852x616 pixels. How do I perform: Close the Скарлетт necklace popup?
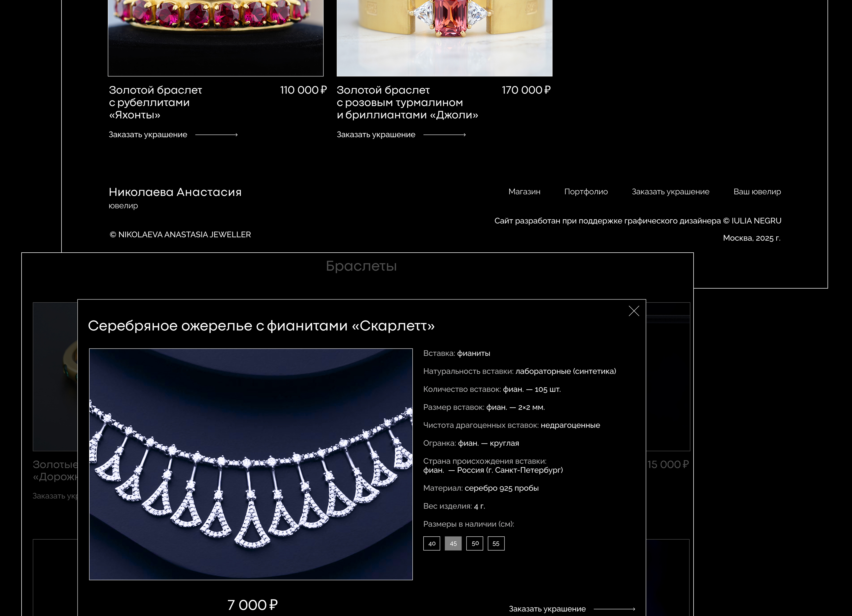tap(634, 311)
